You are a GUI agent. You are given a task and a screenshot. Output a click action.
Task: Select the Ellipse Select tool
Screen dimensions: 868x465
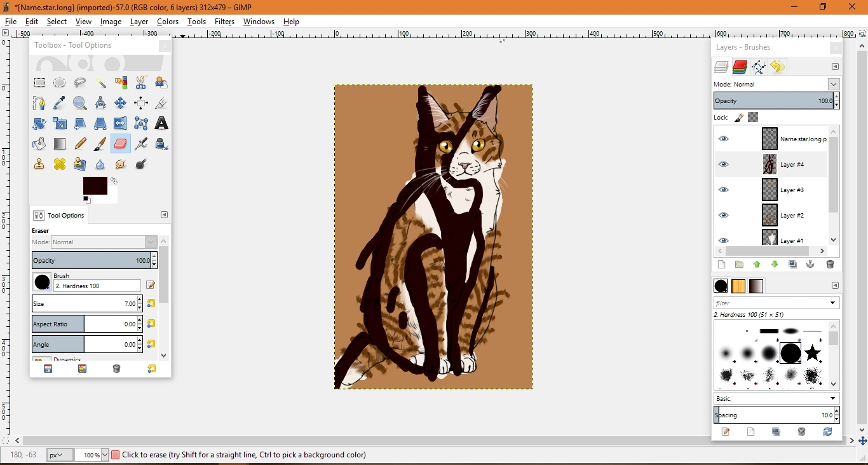[x=60, y=83]
